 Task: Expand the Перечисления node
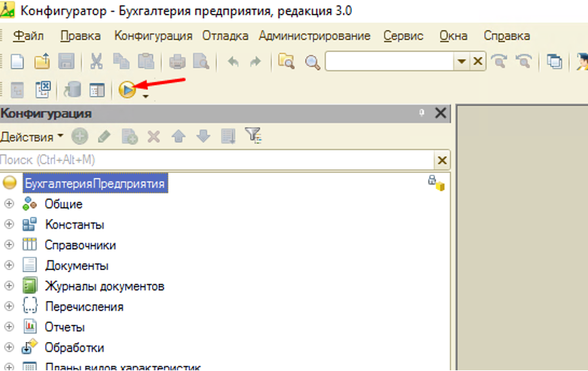(x=9, y=306)
